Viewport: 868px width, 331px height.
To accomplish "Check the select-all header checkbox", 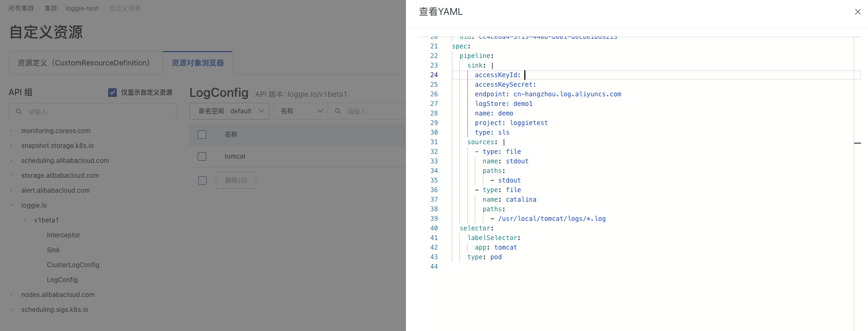I will point(202,135).
